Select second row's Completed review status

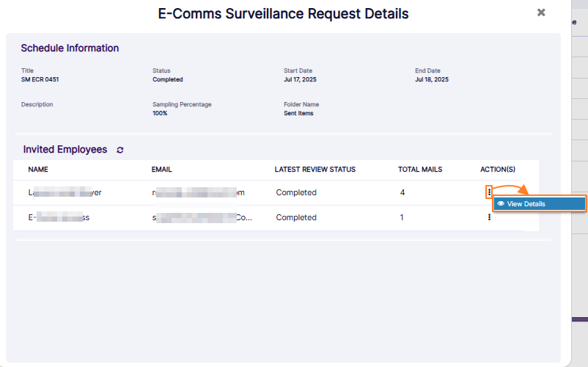click(296, 217)
